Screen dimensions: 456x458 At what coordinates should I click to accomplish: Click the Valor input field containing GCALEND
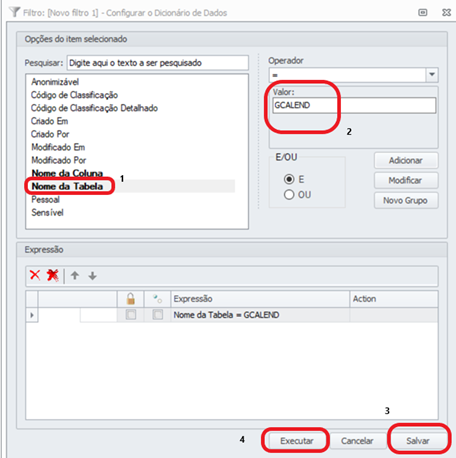(x=354, y=105)
